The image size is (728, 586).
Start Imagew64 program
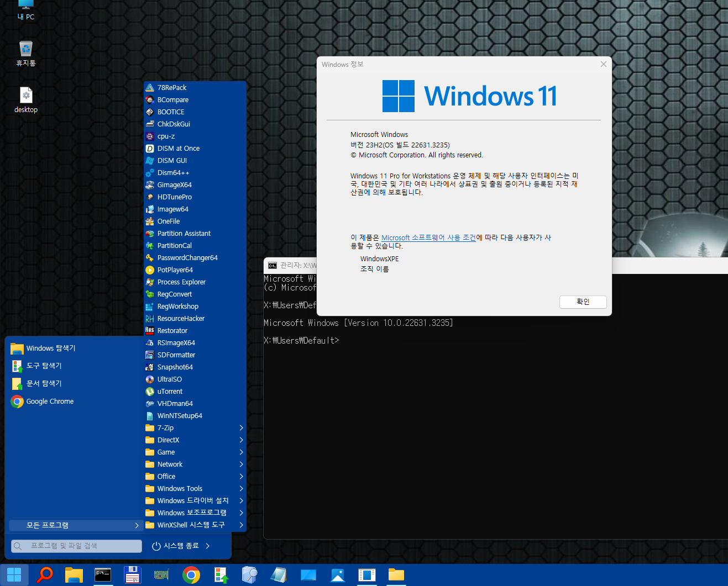coord(195,209)
